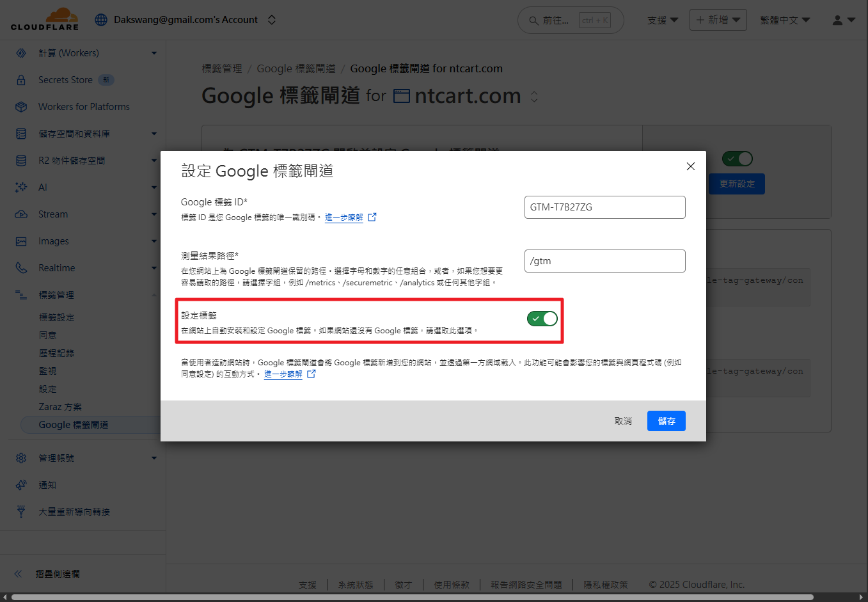Click the Images picture icon
Viewport: 868px width, 602px height.
point(21,241)
